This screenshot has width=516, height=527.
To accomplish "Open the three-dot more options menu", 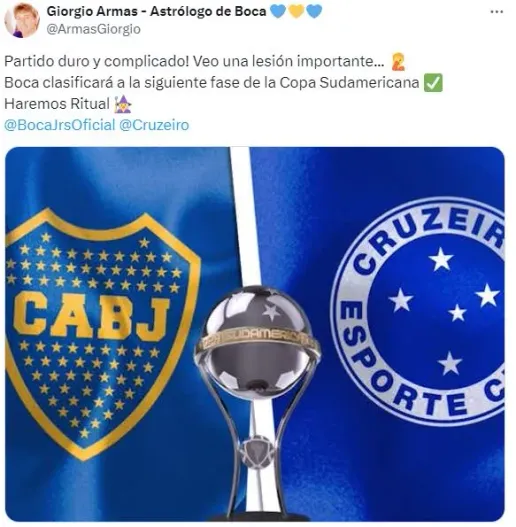I will click(497, 12).
